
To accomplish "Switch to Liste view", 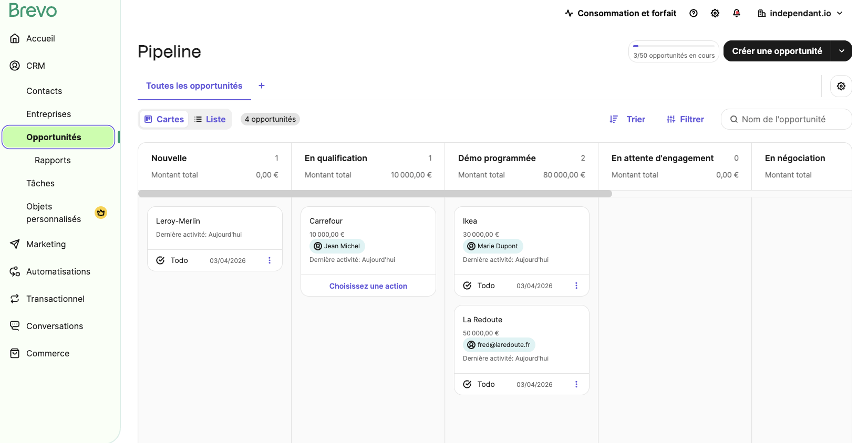I will coord(210,119).
